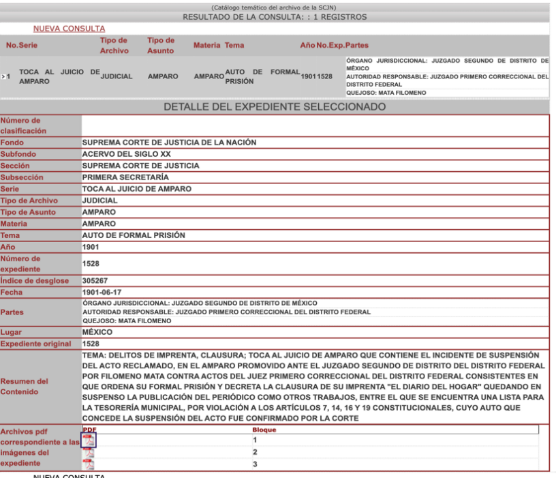Click Bloque number '1' cell

(255, 440)
